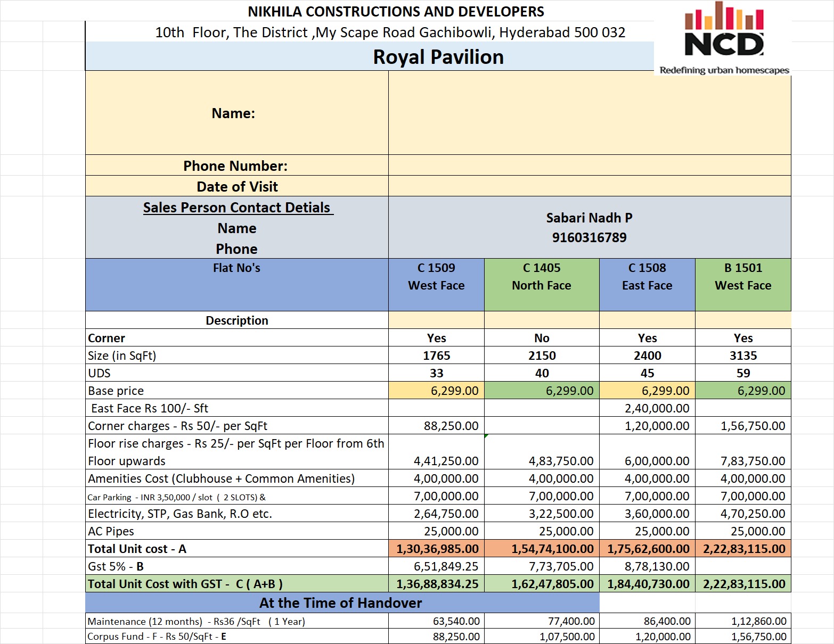834x644 pixels.
Task: Select floor rise charge 4,83,750.00
Action: coord(542,452)
